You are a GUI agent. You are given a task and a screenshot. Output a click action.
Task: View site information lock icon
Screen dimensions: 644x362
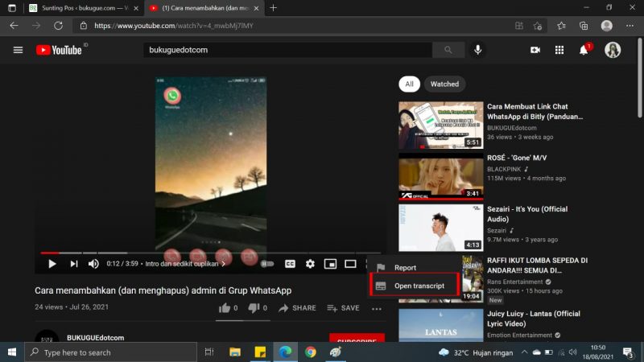pyautogui.click(x=84, y=26)
